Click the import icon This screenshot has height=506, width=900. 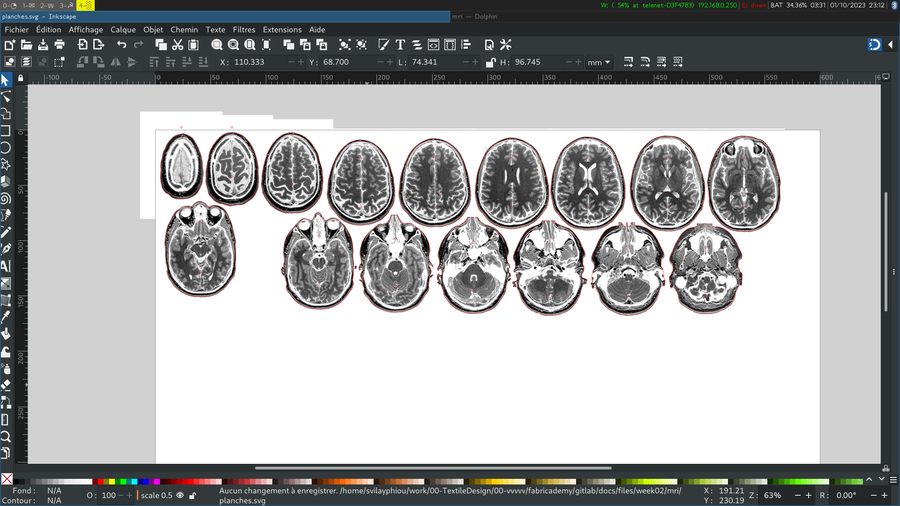click(x=82, y=45)
